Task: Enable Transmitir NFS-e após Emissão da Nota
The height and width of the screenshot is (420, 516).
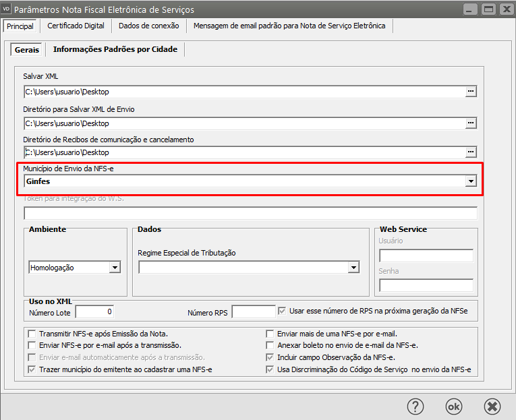Action: [32, 334]
